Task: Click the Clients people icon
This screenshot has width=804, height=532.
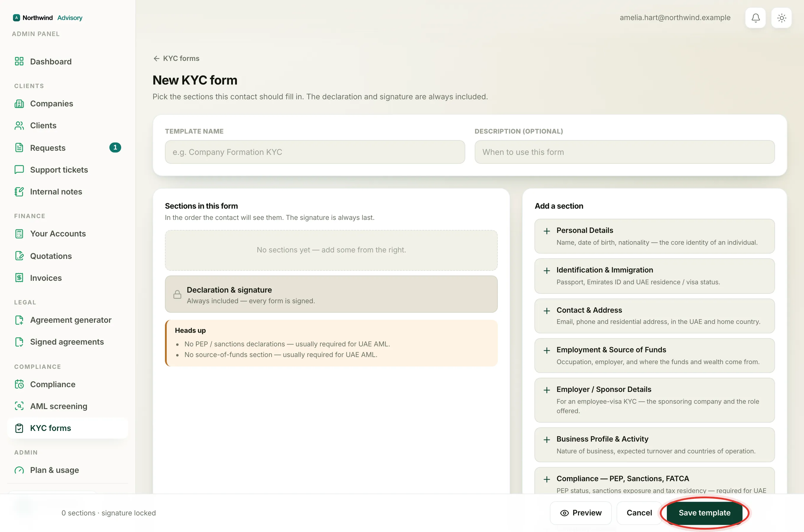Action: pyautogui.click(x=19, y=126)
